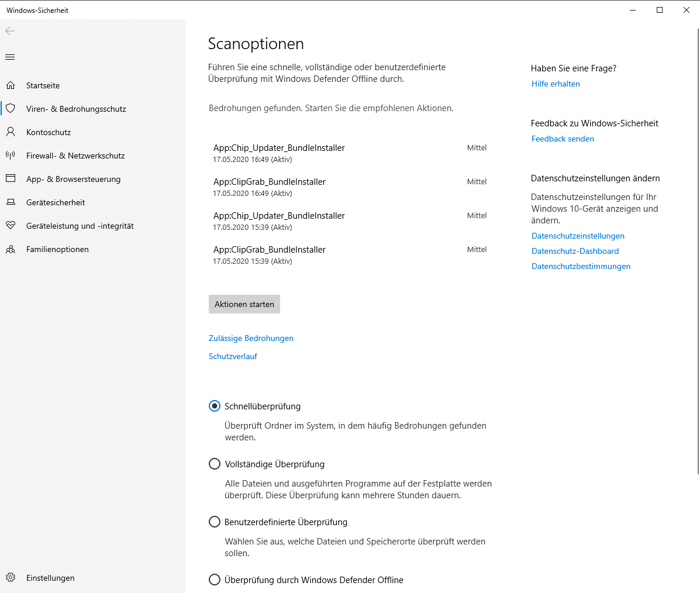The width and height of the screenshot is (700, 593).
Task: Click the heart icon for Geräteleistung und -integrität
Action: [x=11, y=225]
